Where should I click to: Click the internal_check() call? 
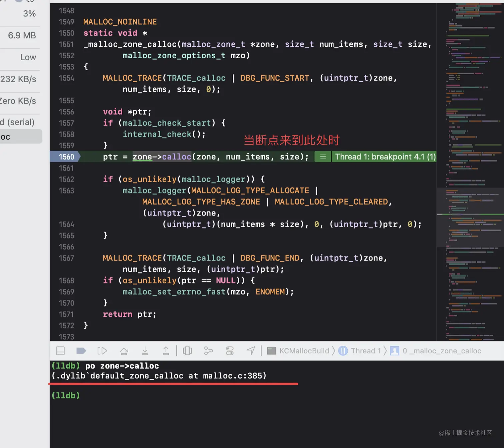click(x=164, y=134)
